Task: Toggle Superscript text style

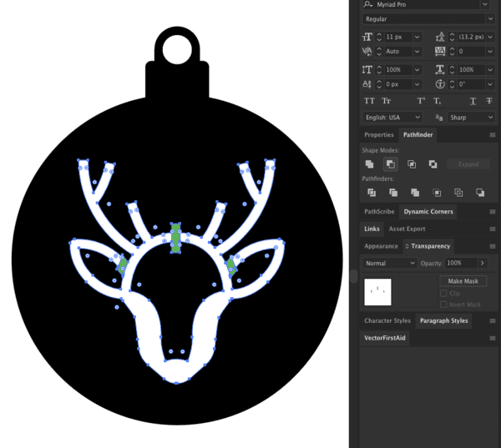Action: (421, 101)
